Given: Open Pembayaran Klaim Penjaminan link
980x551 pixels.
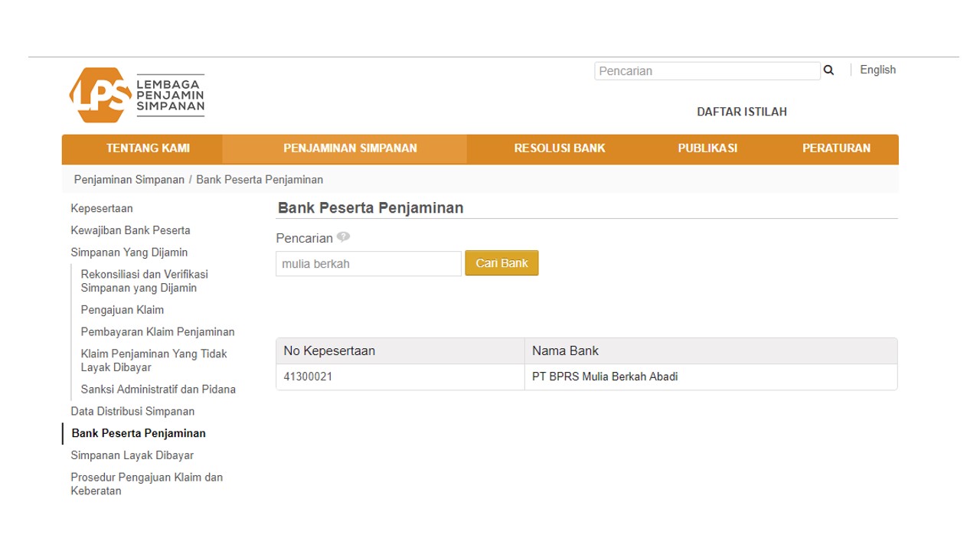Looking at the screenshot, I should coord(158,332).
